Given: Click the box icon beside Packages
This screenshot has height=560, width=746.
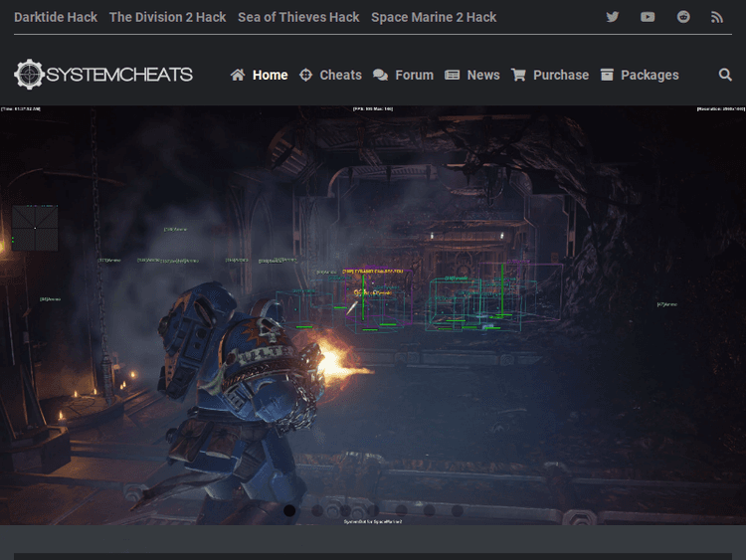Looking at the screenshot, I should point(607,75).
